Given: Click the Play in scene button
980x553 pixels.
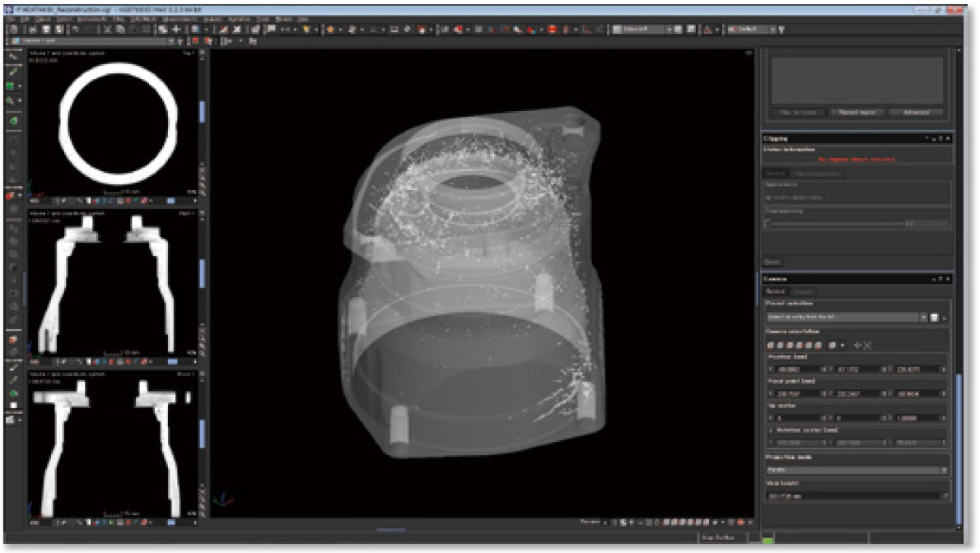Looking at the screenshot, I should [799, 113].
